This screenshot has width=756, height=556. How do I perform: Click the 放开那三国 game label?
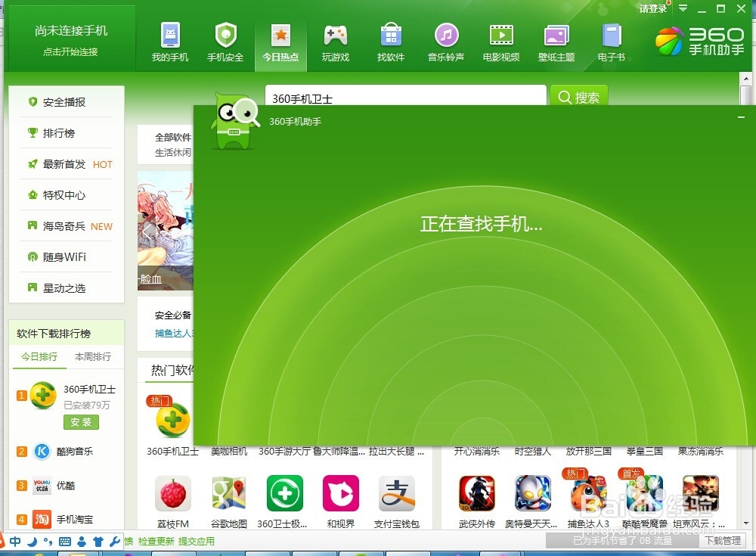(589, 452)
